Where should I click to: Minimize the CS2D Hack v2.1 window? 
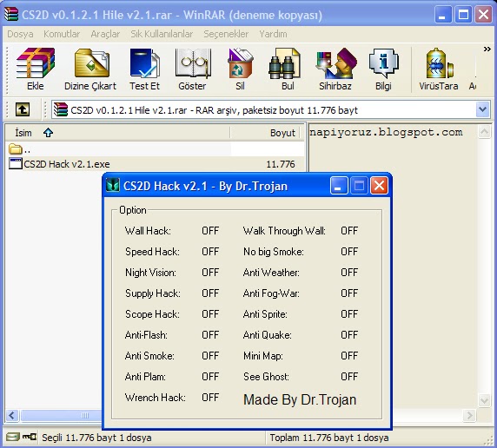(x=339, y=185)
